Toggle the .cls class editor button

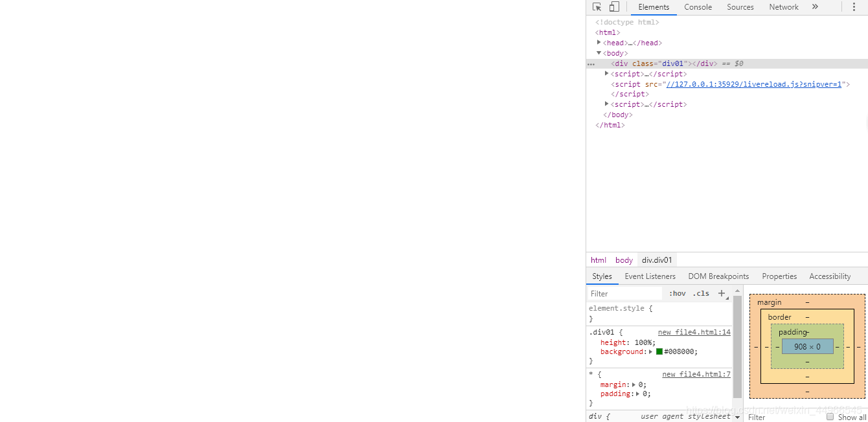pyautogui.click(x=701, y=294)
